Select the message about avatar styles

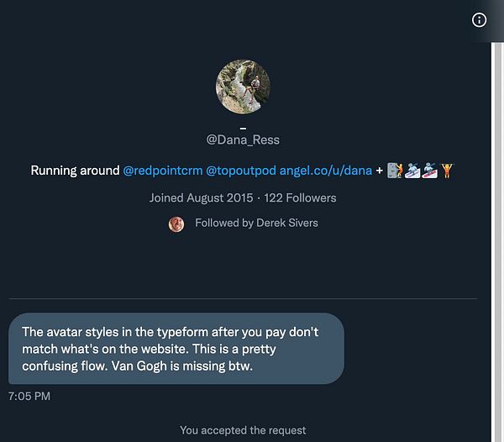(x=176, y=349)
